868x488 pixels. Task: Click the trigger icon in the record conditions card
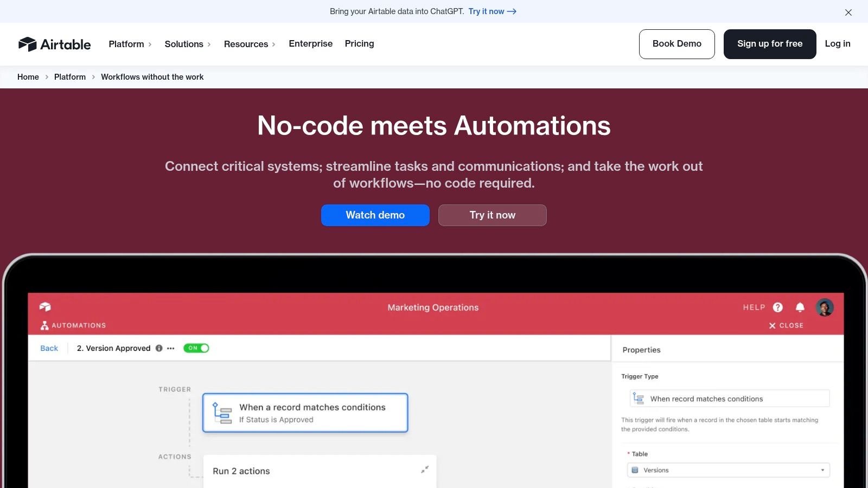pyautogui.click(x=222, y=413)
